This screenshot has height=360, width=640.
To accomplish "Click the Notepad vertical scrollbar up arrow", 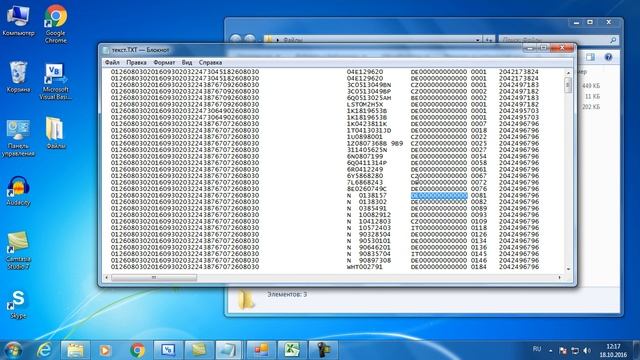I will [568, 73].
